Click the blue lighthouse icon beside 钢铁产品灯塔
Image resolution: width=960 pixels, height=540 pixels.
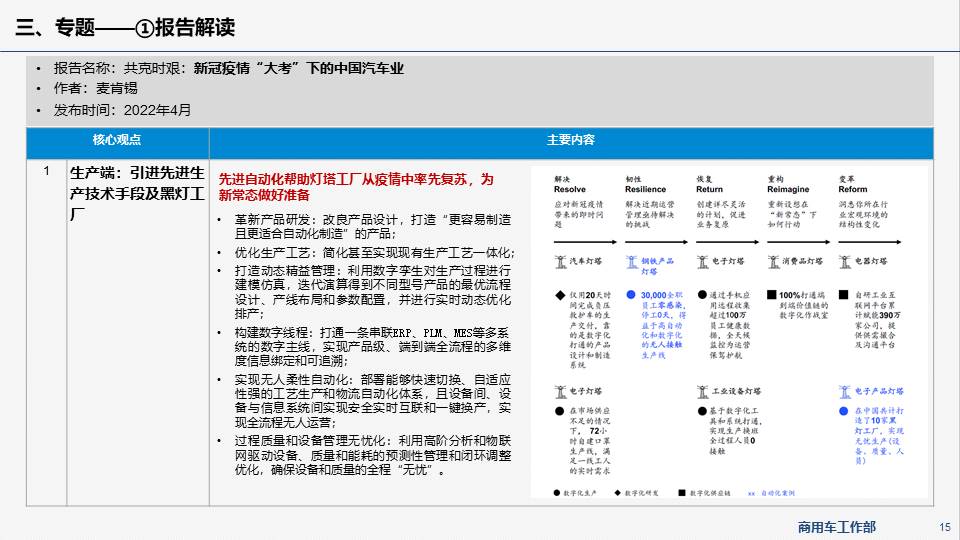tap(632, 262)
